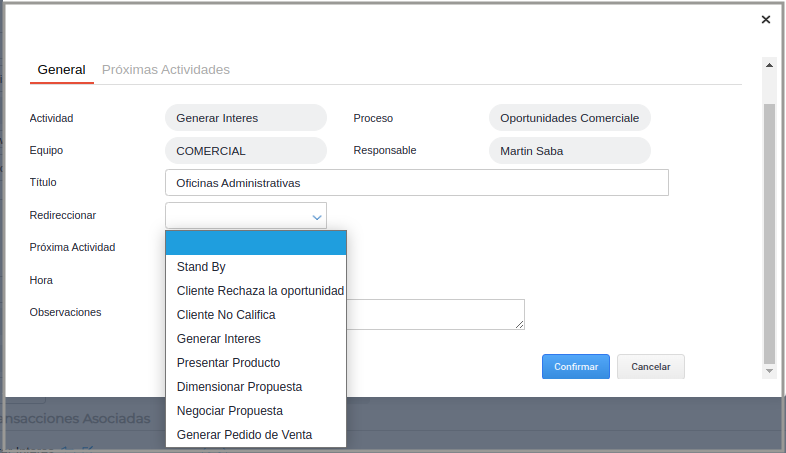Click the Título text field
The height and width of the screenshot is (453, 786).
point(416,183)
